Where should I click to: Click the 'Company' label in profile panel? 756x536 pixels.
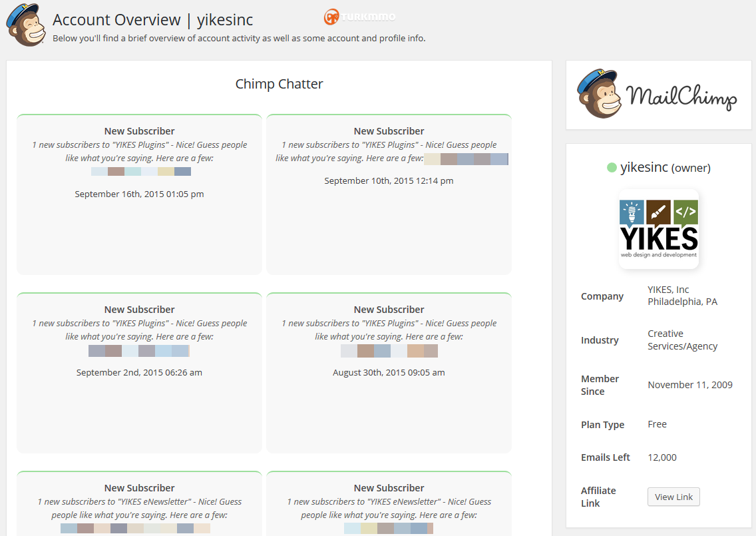click(602, 296)
